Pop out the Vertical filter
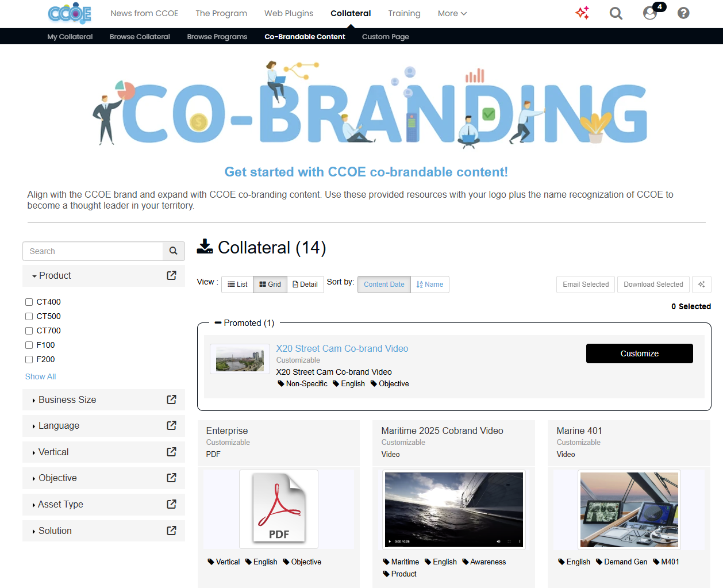The image size is (723, 588). pyautogui.click(x=171, y=452)
